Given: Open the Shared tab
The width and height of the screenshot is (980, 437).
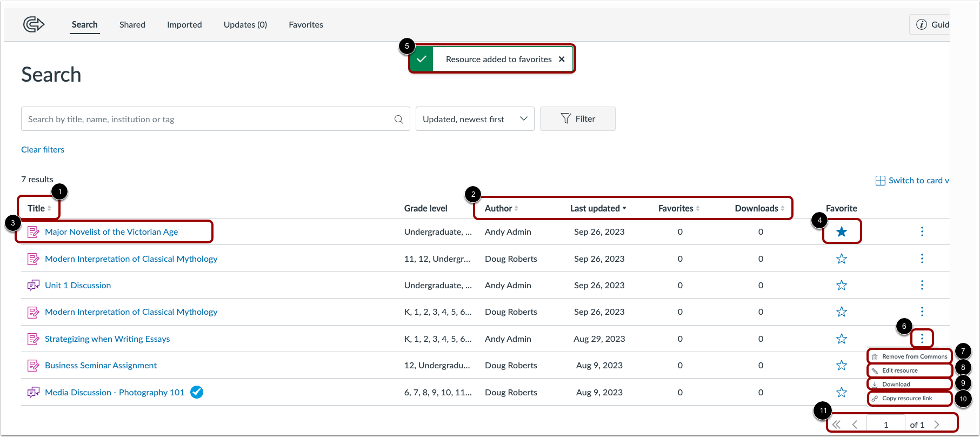Looking at the screenshot, I should click(x=132, y=25).
